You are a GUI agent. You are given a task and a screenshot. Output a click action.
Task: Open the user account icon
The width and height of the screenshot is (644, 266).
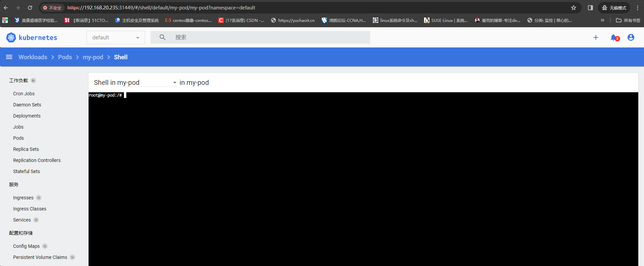(631, 37)
